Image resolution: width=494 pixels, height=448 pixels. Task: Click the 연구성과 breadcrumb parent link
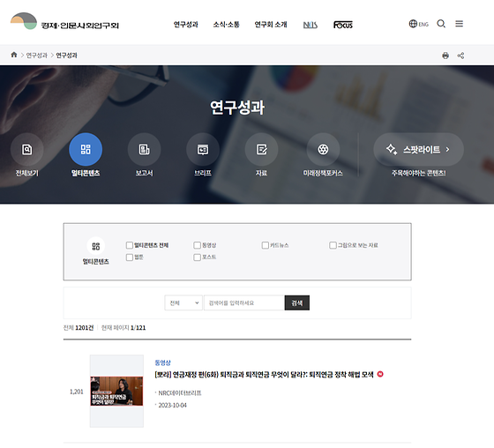36,56
